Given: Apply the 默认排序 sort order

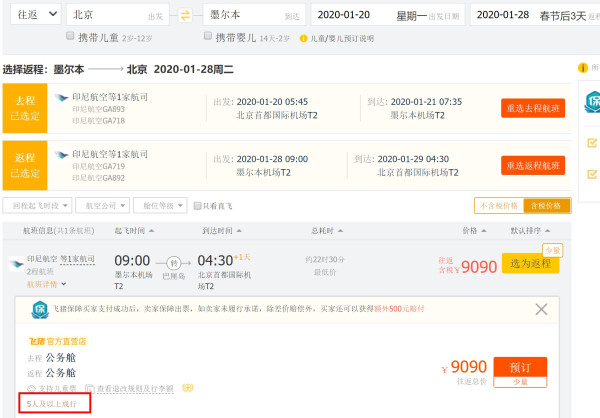Looking at the screenshot, I should 530,231.
